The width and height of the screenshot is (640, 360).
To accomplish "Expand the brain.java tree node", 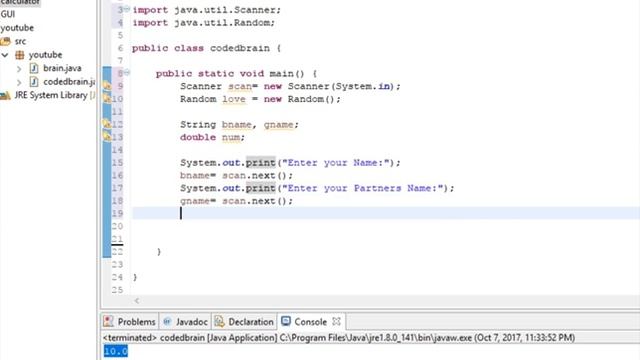I will tap(19, 69).
